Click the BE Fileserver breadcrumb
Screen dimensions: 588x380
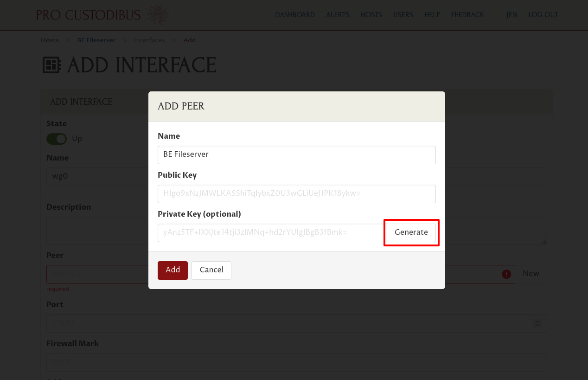coord(96,40)
